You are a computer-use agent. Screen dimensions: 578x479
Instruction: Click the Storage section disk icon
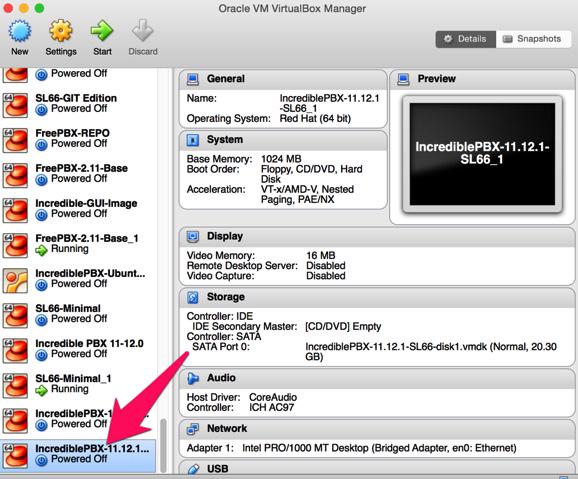tap(192, 297)
